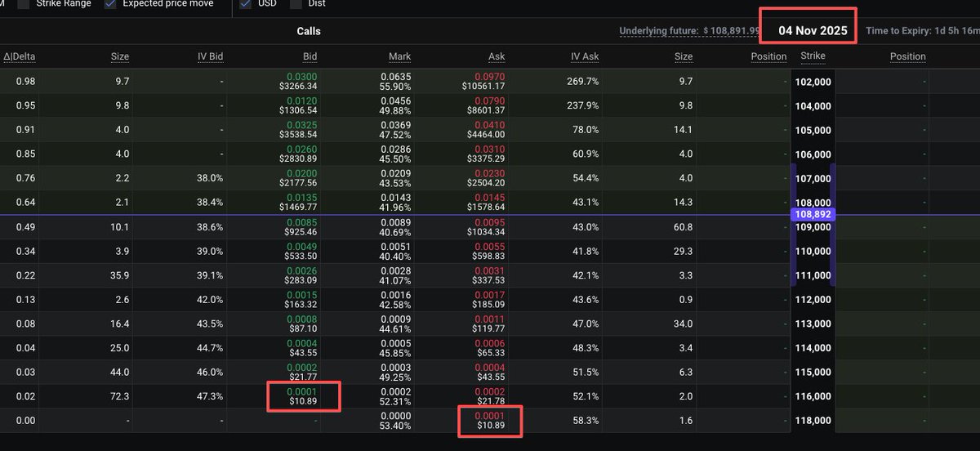The height and width of the screenshot is (451, 980).
Task: Click the 38.6% IV Bid value
Action: 210,227
